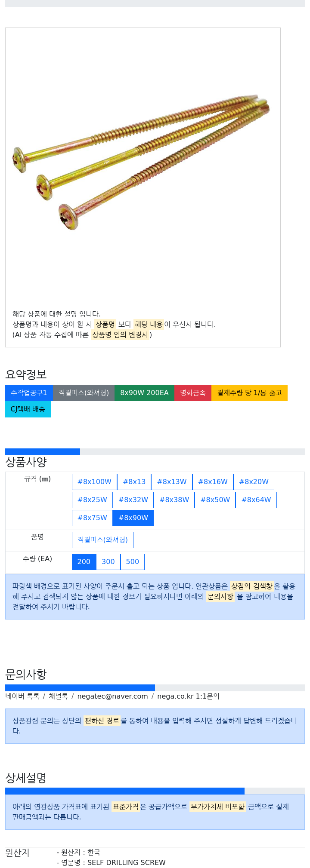The width and height of the screenshot is (310, 868).
Task: Select the #8x13 size option
Action: [134, 482]
